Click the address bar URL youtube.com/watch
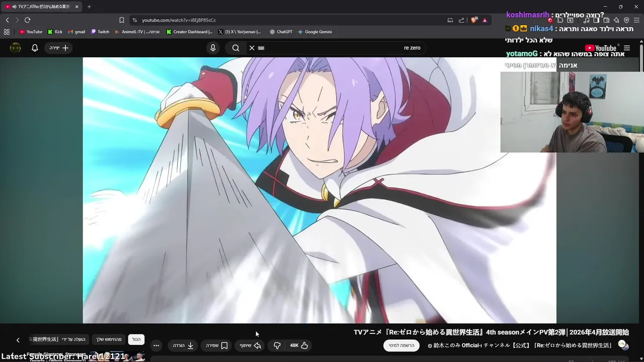This screenshot has height=362, width=644. coord(179,20)
